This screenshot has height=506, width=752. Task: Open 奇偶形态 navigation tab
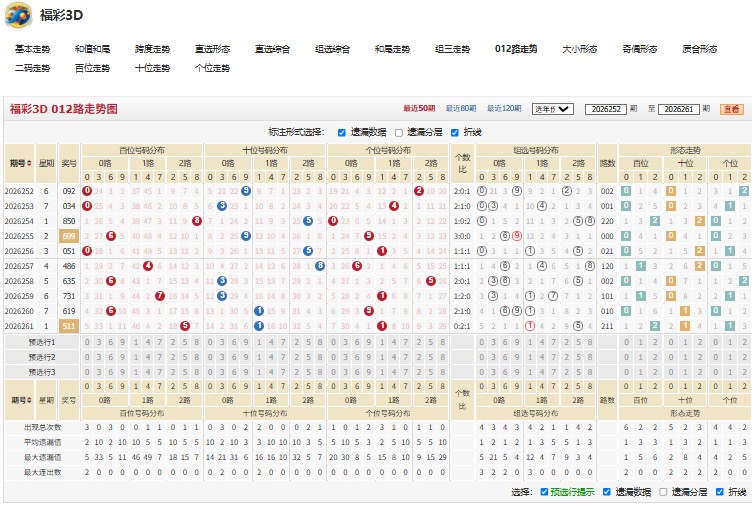coord(639,49)
